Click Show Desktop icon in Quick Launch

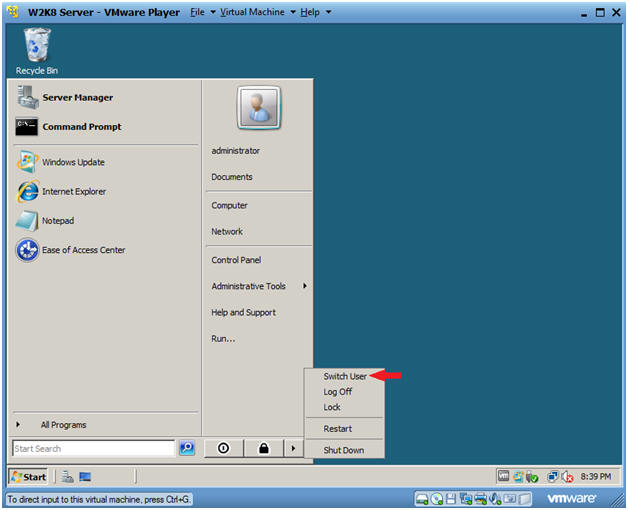pos(85,477)
